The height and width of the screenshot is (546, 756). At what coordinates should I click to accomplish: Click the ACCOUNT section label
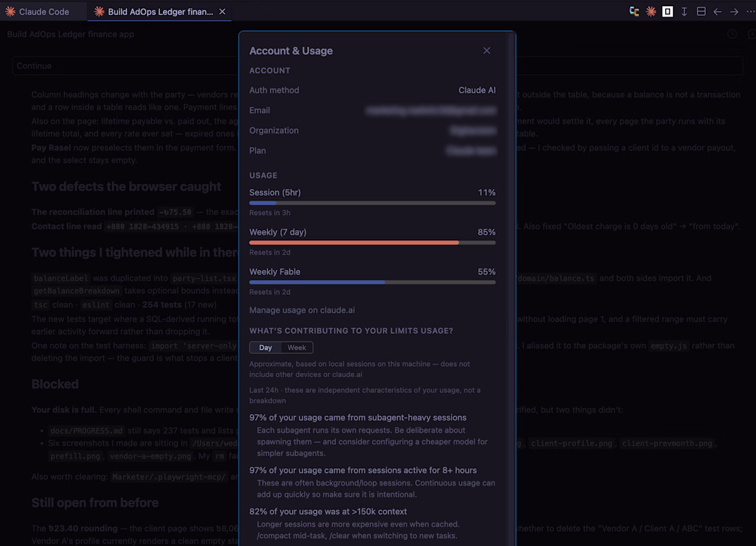tap(269, 71)
